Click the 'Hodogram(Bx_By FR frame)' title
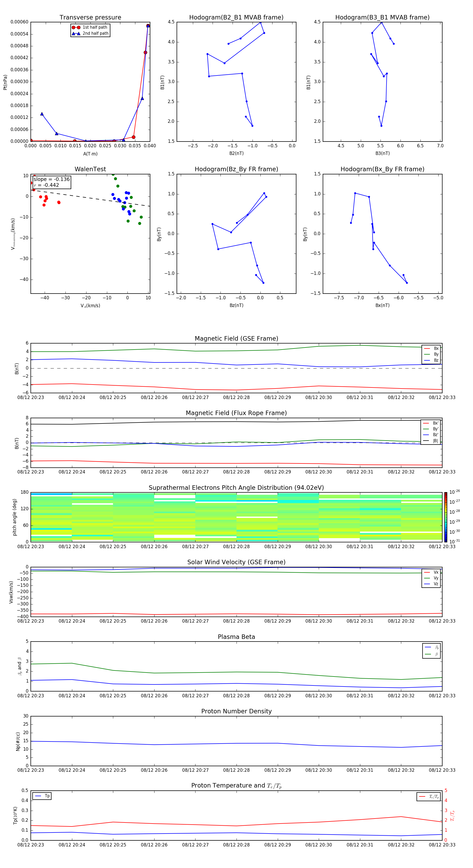The image size is (473, 868). click(382, 169)
